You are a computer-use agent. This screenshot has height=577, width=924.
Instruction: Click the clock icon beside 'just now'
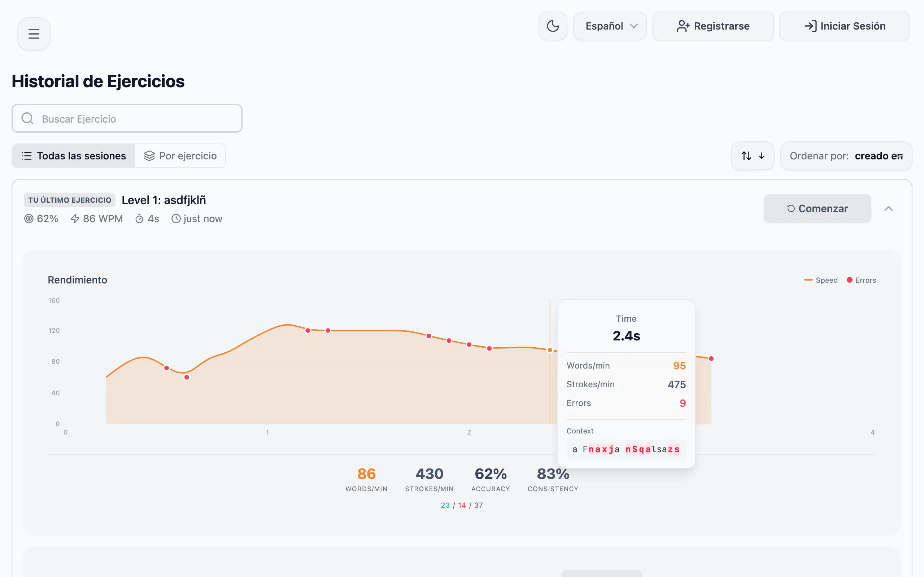176,218
